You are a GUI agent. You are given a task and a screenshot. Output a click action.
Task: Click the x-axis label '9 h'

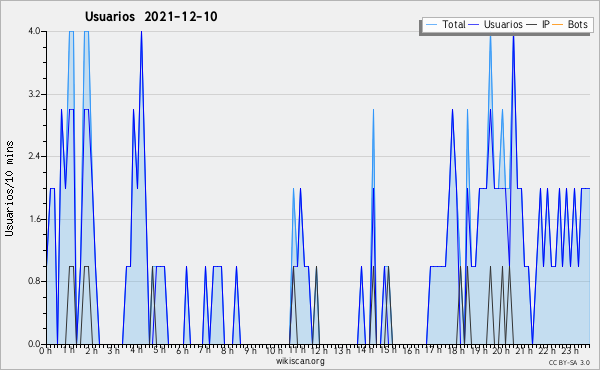coord(251,351)
